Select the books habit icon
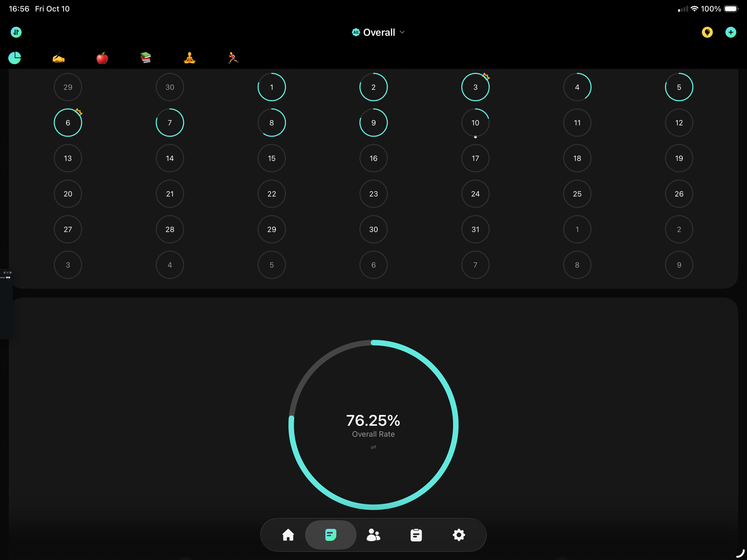This screenshot has height=560, width=747. coord(146,58)
